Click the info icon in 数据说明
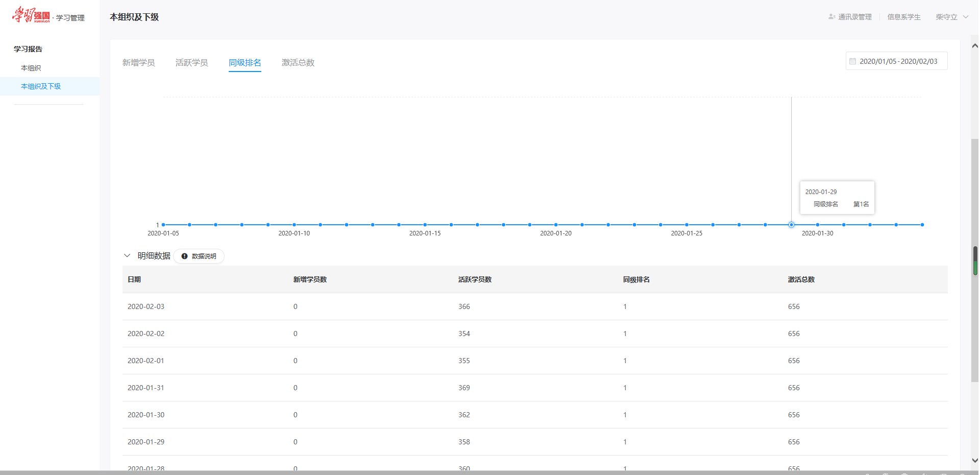980x475 pixels. click(184, 256)
